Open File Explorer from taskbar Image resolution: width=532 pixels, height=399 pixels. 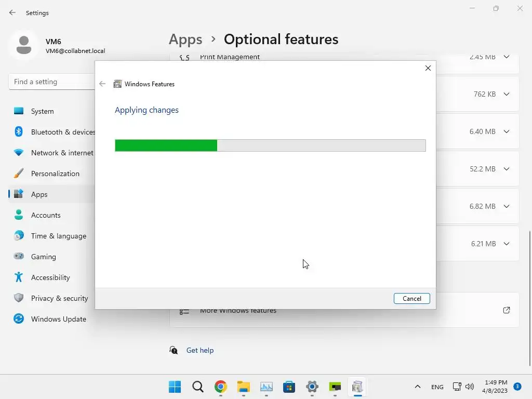pyautogui.click(x=243, y=387)
